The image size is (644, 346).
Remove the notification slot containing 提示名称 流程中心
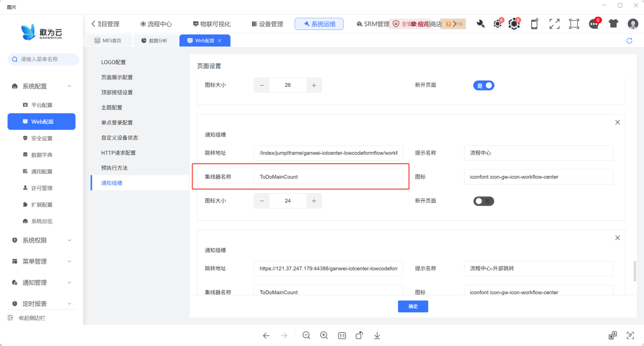pos(618,123)
